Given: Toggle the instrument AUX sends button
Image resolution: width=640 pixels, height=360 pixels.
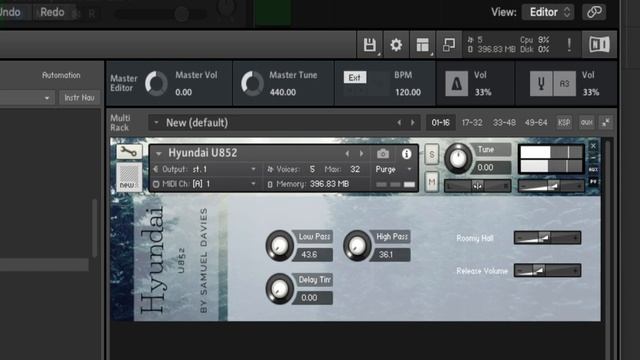Looking at the screenshot, I should pyautogui.click(x=593, y=169).
